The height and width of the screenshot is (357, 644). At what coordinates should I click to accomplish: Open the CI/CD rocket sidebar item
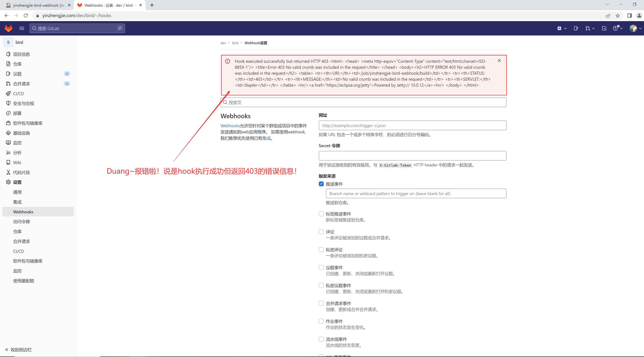(18, 93)
